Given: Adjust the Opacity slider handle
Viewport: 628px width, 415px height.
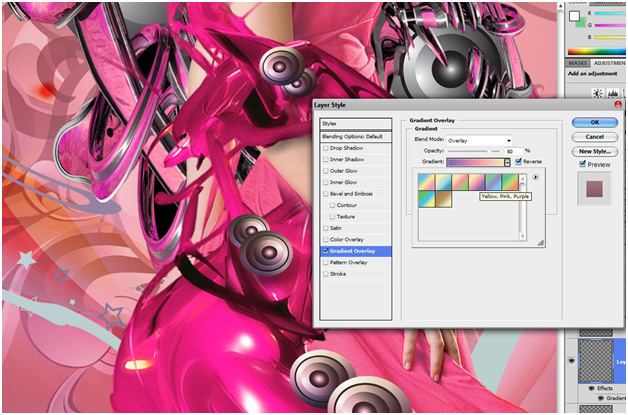Looking at the screenshot, I should pos(489,151).
